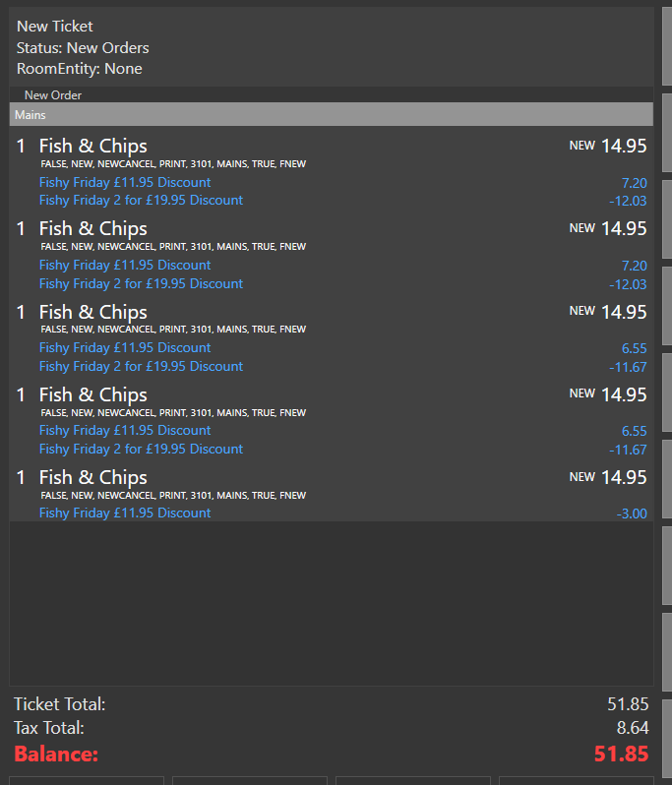The height and width of the screenshot is (785, 672).
Task: Click the red Balance label
Action: [x=56, y=754]
